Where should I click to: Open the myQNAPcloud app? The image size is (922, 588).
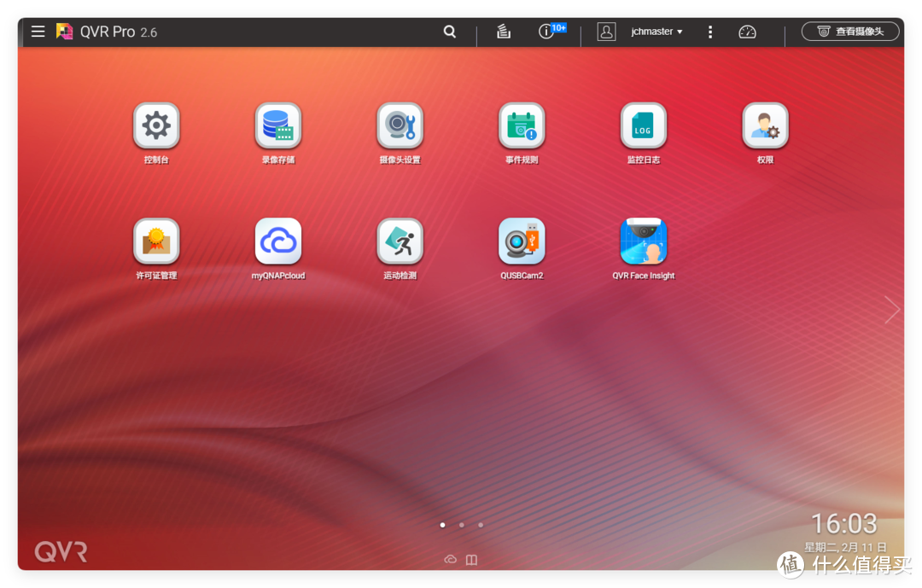pos(278,242)
